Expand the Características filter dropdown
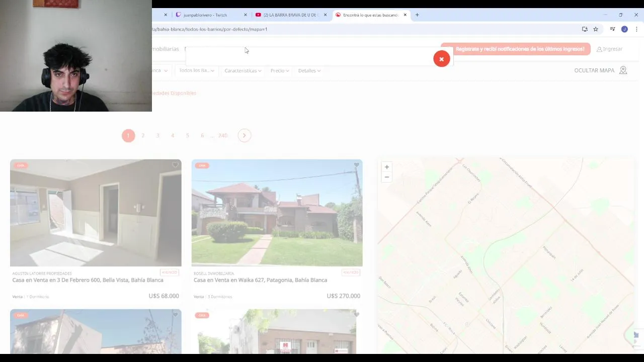The image size is (644, 362). click(243, 70)
